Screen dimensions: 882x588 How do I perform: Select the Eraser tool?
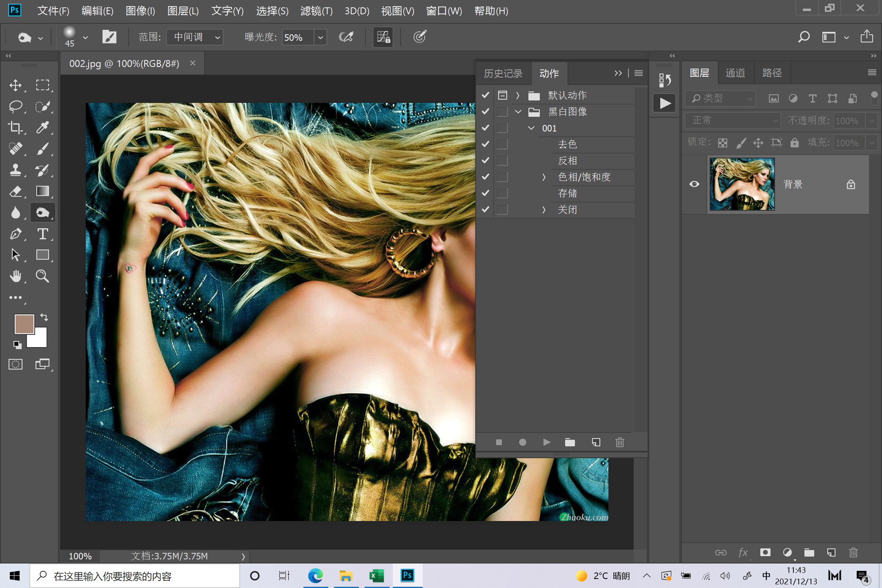16,191
